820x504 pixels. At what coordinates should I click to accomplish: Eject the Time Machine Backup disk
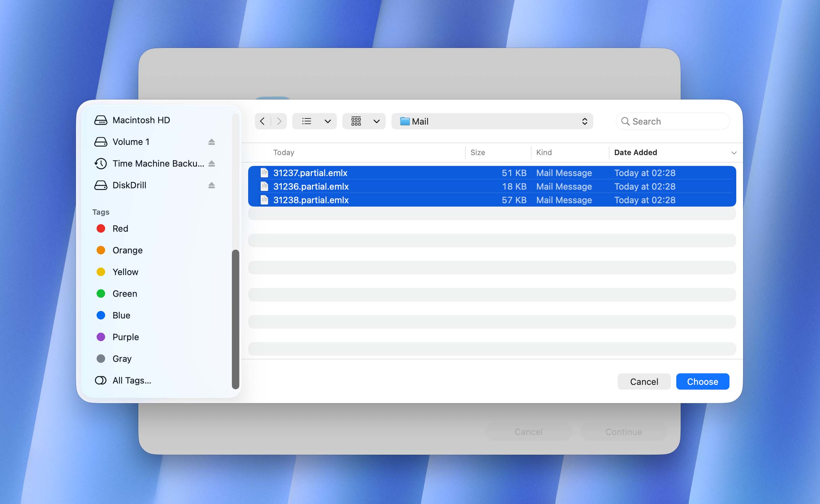pos(212,163)
